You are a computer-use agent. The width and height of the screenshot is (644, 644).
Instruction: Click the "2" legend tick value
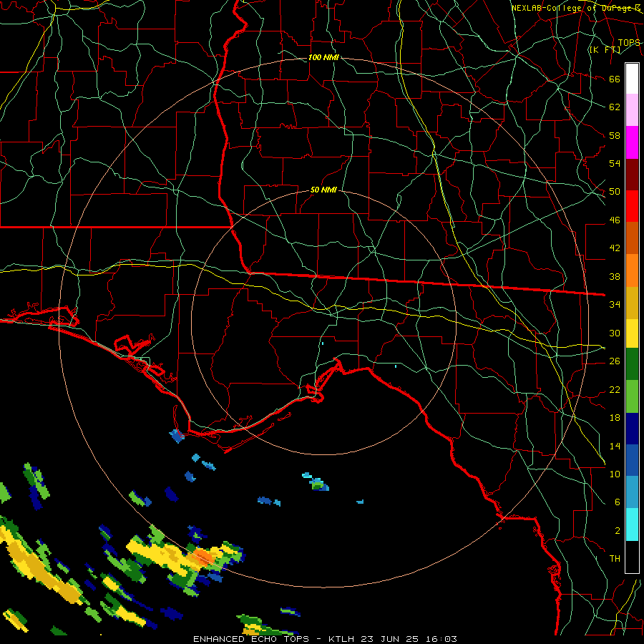coord(617,530)
